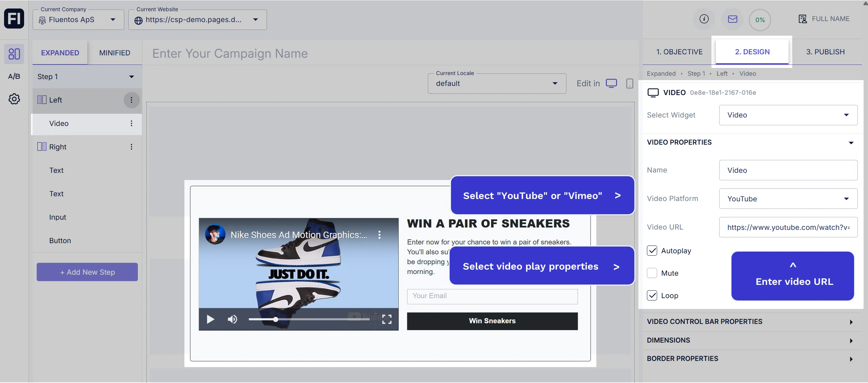This screenshot has width=868, height=383.
Task: Enable the Mute checkbox
Action: click(x=652, y=273)
